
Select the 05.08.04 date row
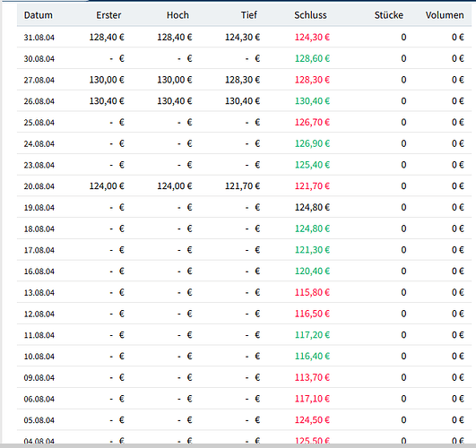pyautogui.click(x=244, y=420)
